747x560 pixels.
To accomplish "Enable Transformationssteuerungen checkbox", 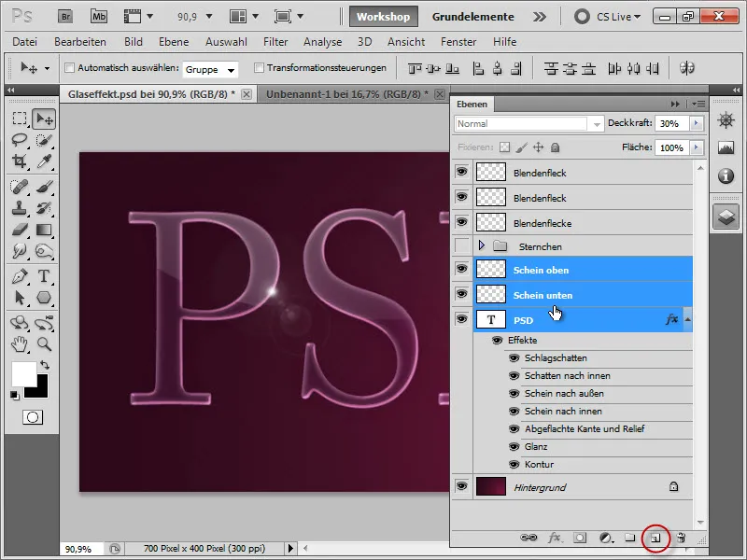I will tap(259, 67).
